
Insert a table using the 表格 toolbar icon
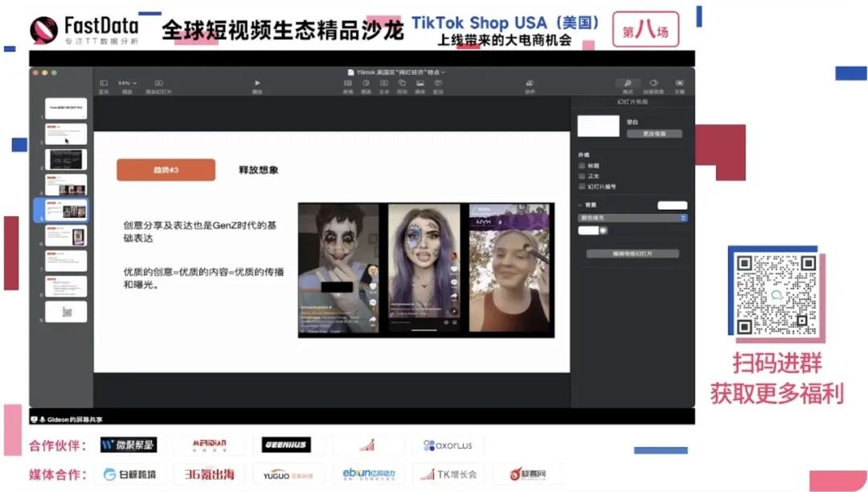pyautogui.click(x=348, y=83)
